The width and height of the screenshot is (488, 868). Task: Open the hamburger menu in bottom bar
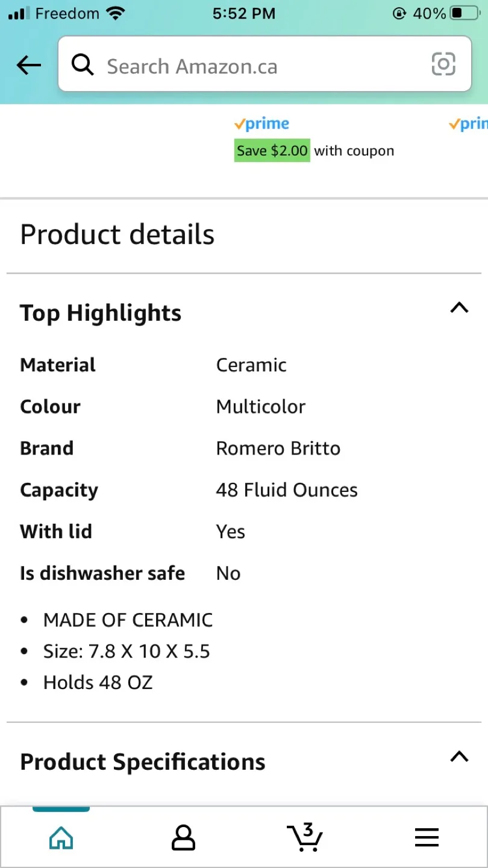click(427, 837)
